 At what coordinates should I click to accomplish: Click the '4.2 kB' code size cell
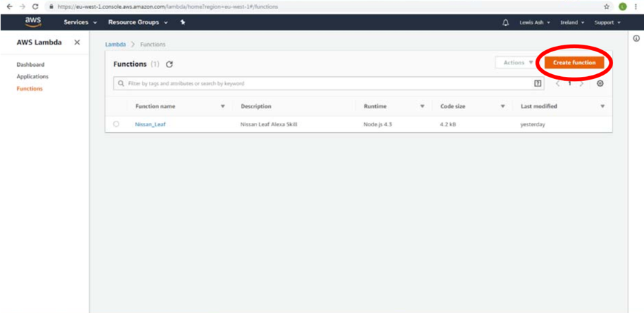[x=448, y=124]
